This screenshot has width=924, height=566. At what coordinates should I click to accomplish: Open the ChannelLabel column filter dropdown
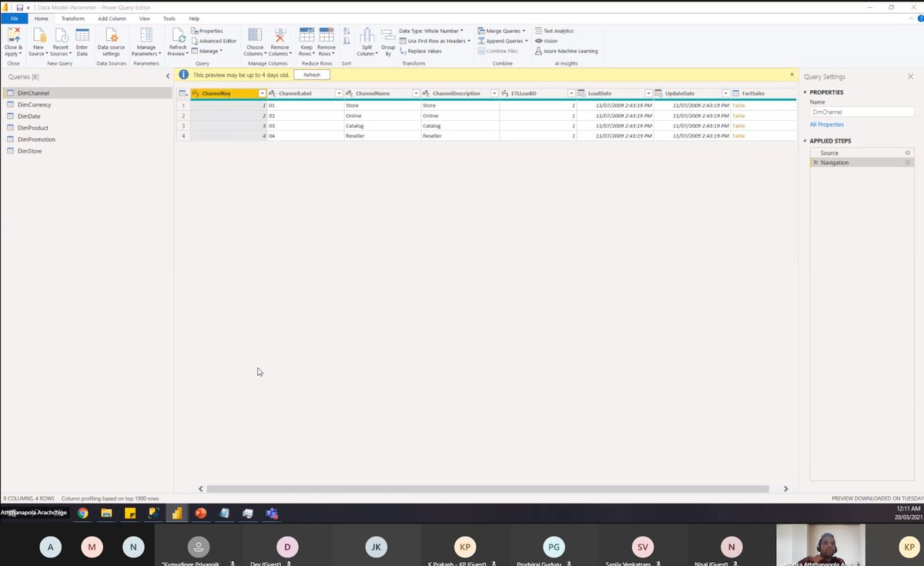click(339, 93)
